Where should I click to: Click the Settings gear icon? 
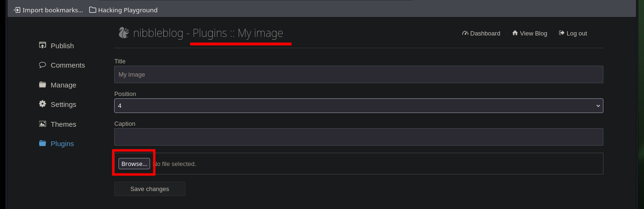coord(42,104)
